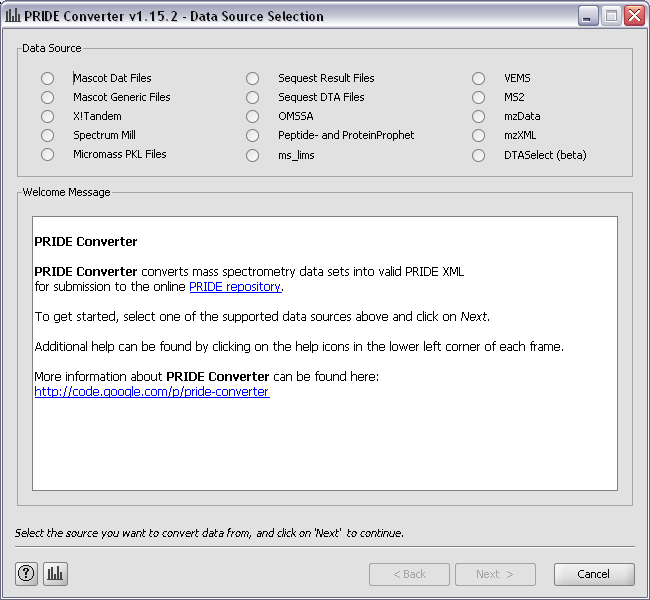Choose Mascot Generic Files data source
Viewport: 650px width, 600px height.
tap(48, 97)
